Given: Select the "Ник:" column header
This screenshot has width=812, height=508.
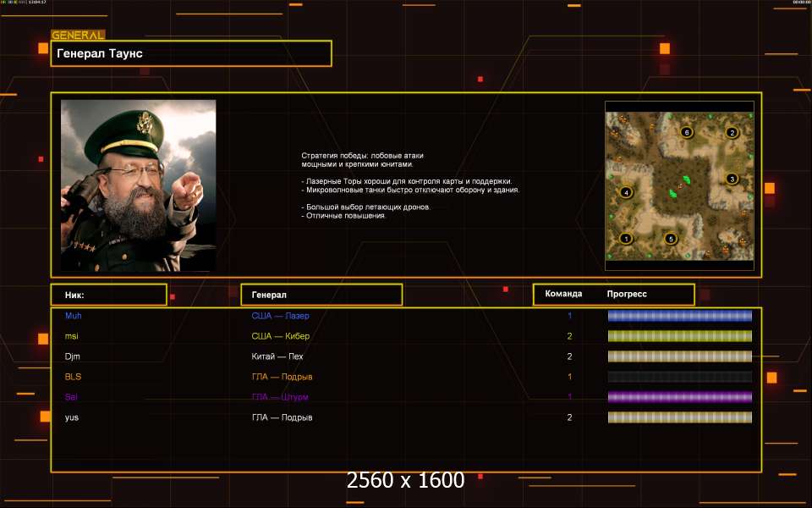Looking at the screenshot, I should pos(108,295).
